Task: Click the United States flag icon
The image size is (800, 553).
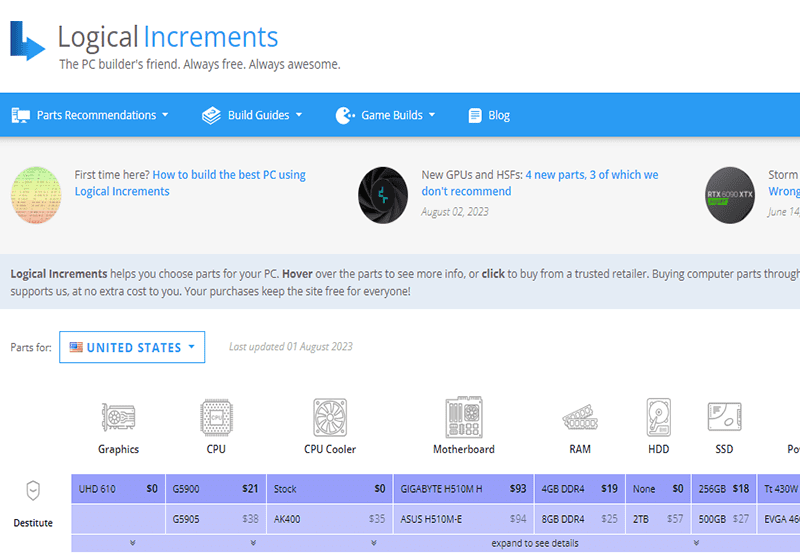Action: (x=76, y=347)
